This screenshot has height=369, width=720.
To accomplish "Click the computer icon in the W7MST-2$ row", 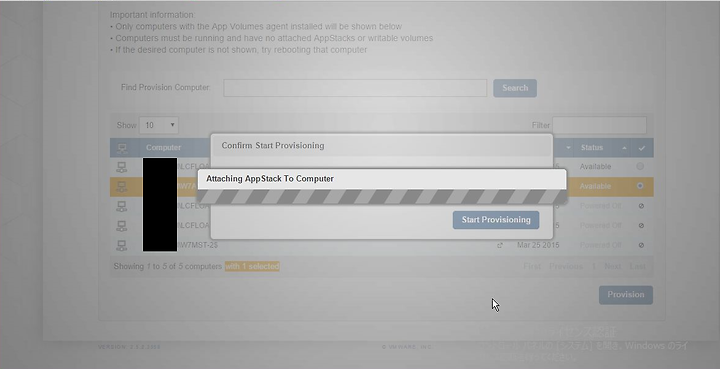I will point(122,246).
